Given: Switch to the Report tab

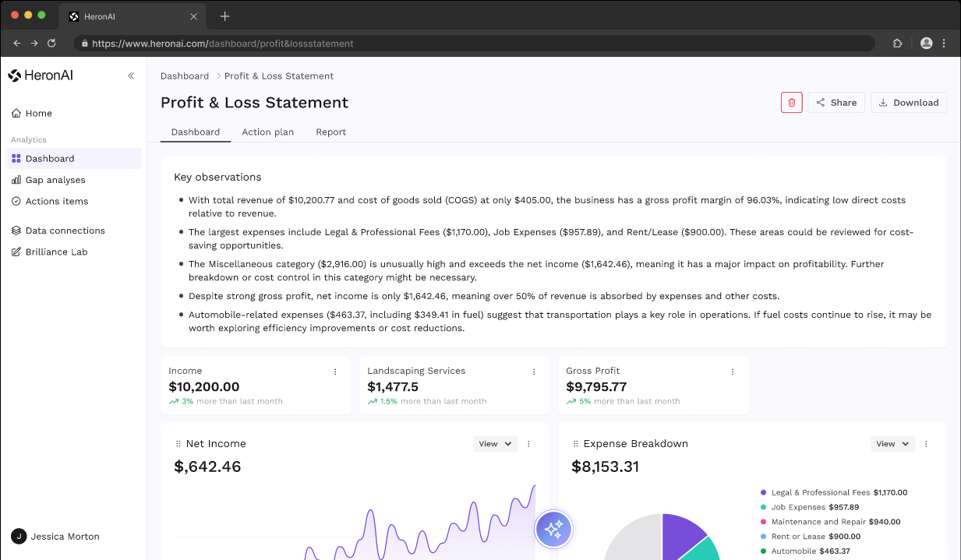Looking at the screenshot, I should (x=331, y=132).
